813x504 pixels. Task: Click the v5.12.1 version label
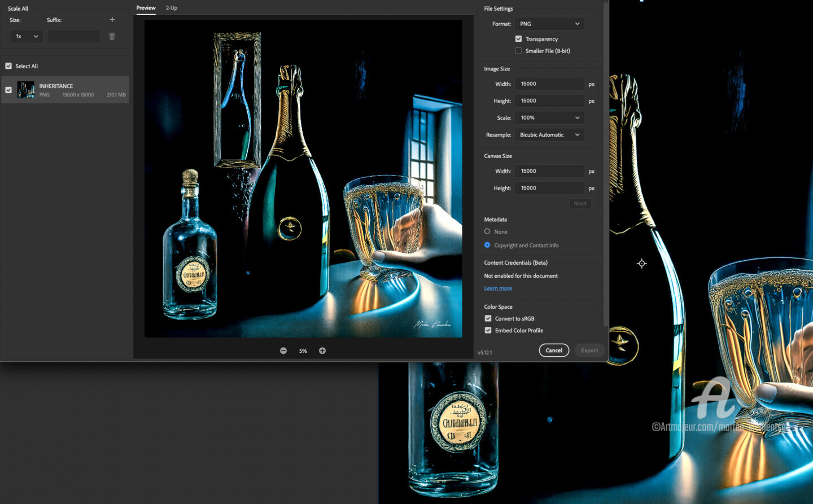tap(485, 353)
